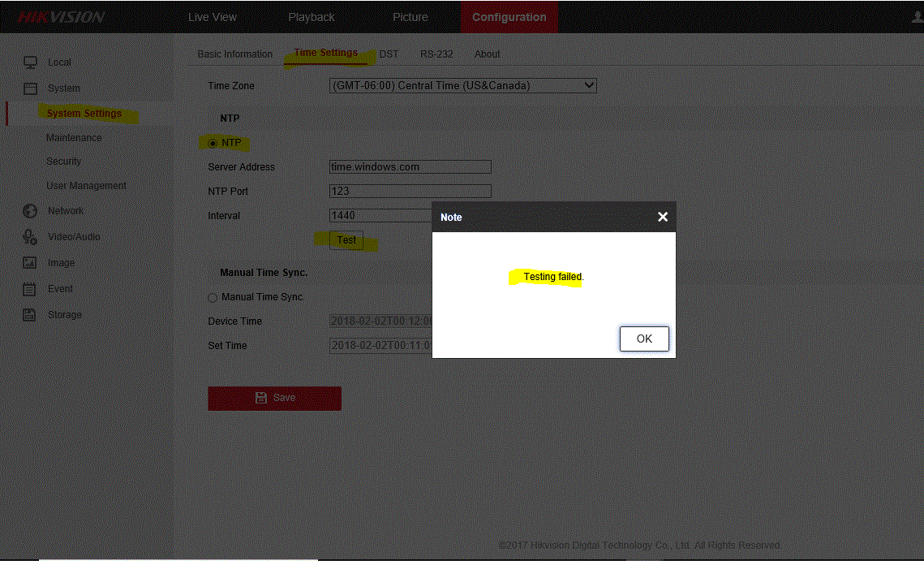Click the Storage disk icon

(30, 315)
